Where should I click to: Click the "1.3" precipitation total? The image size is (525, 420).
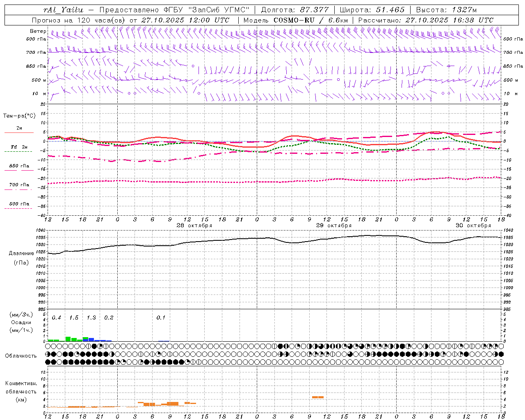pos(91,318)
